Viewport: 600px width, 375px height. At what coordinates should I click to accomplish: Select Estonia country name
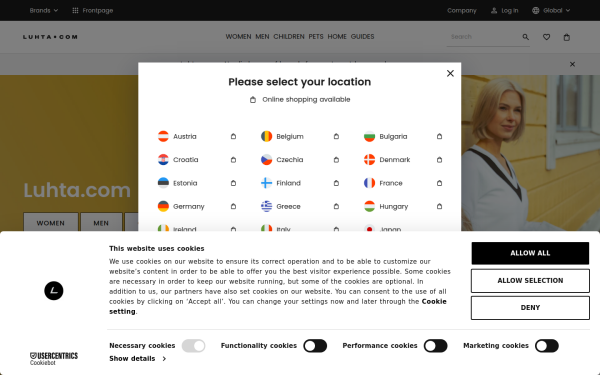[185, 183]
